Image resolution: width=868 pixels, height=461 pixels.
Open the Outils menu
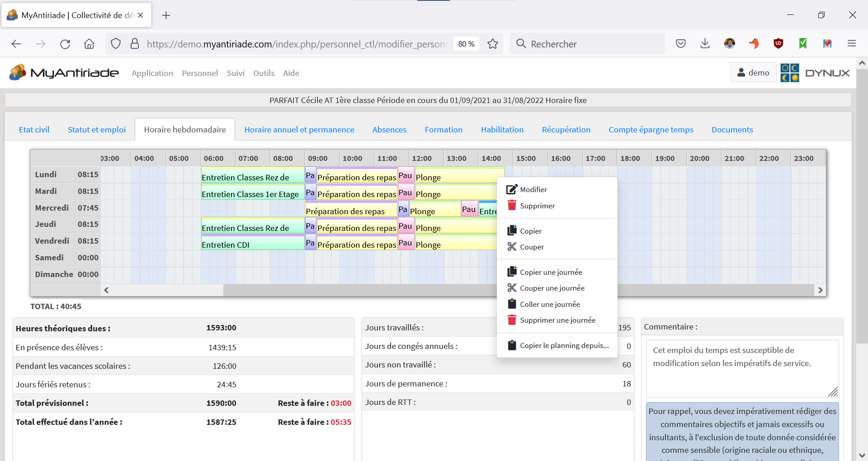pyautogui.click(x=264, y=73)
